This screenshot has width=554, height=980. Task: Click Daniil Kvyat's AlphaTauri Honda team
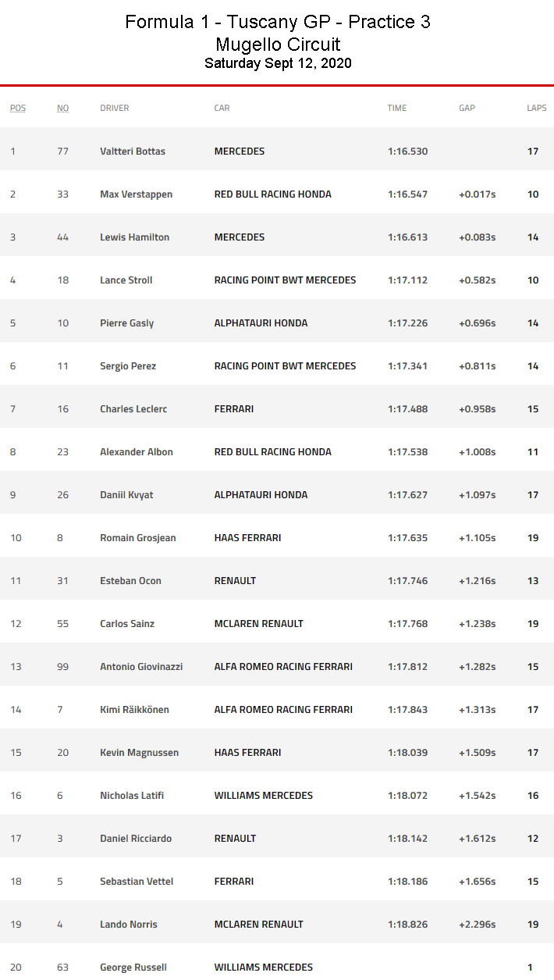coord(261,495)
